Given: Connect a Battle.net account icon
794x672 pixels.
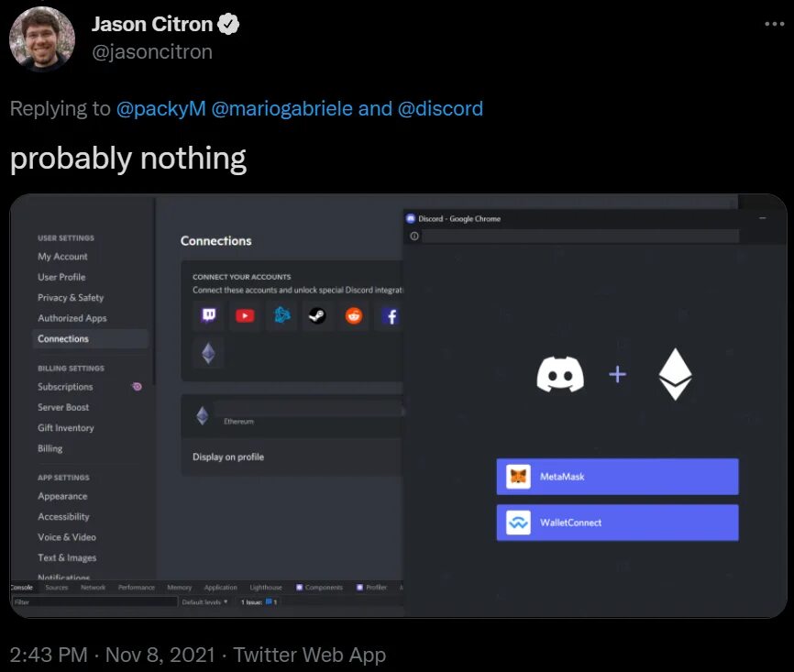Looking at the screenshot, I should 281,315.
